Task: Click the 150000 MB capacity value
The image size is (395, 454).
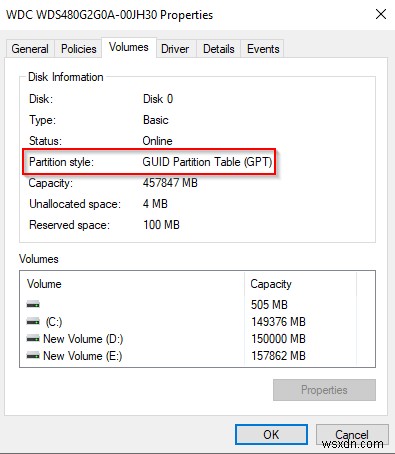Action: (x=278, y=339)
